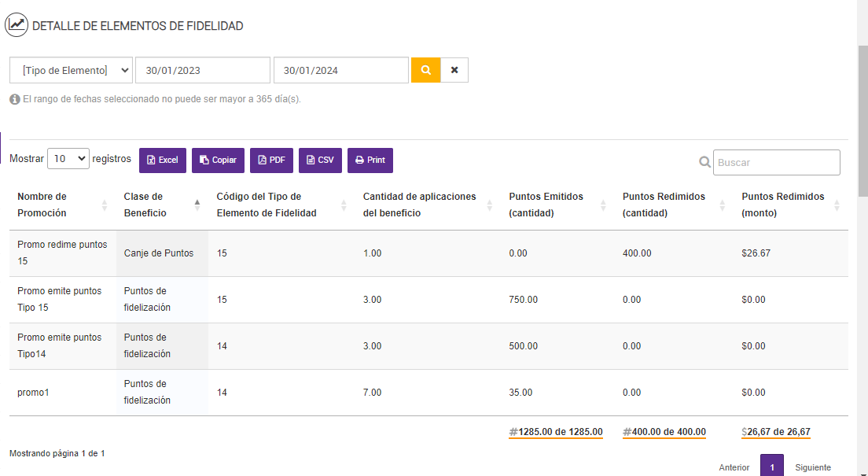
Task: Click the chart icon beside the page title
Action: tap(17, 25)
